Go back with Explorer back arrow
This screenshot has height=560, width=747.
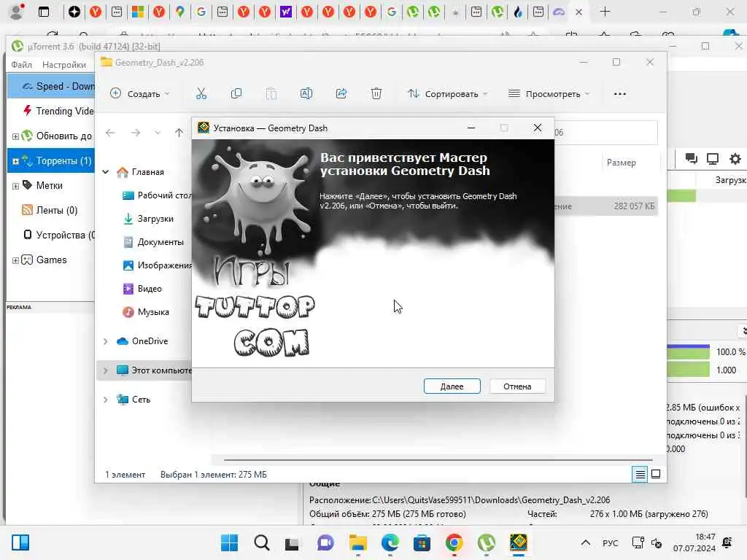point(111,133)
